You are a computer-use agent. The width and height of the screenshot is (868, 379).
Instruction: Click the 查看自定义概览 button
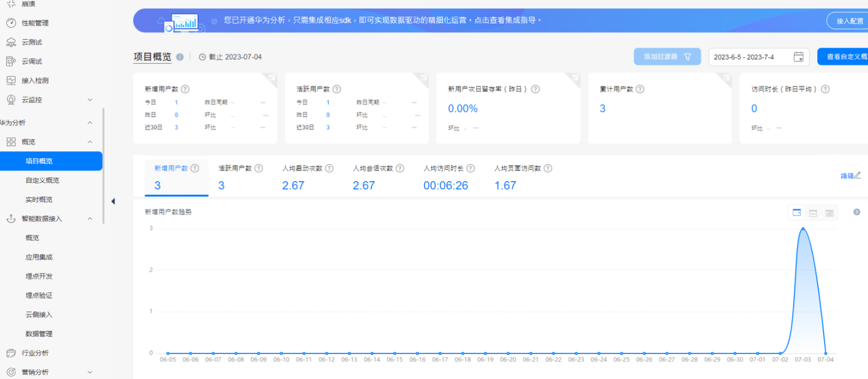(843, 57)
